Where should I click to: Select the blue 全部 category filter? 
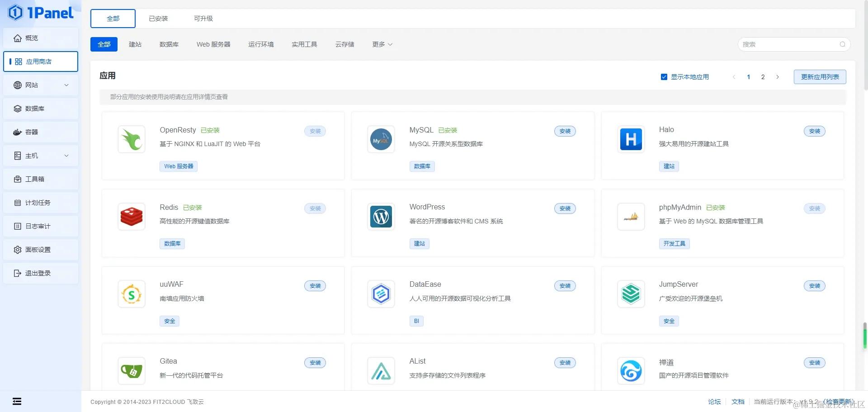click(104, 44)
